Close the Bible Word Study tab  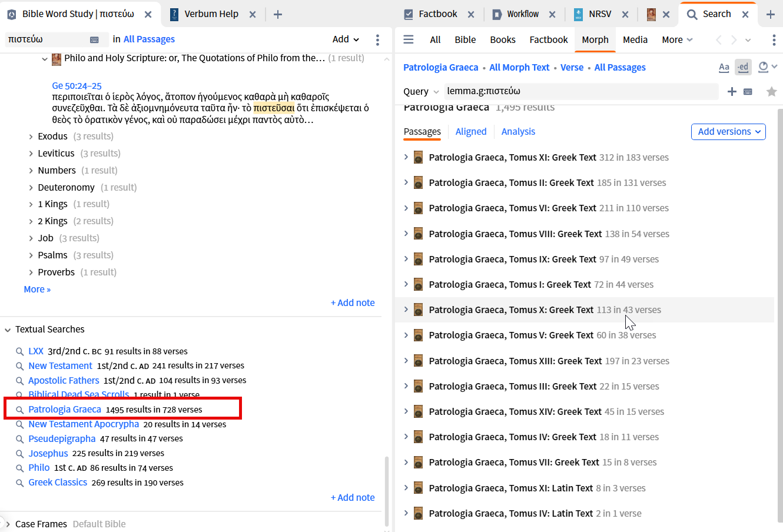coord(148,14)
